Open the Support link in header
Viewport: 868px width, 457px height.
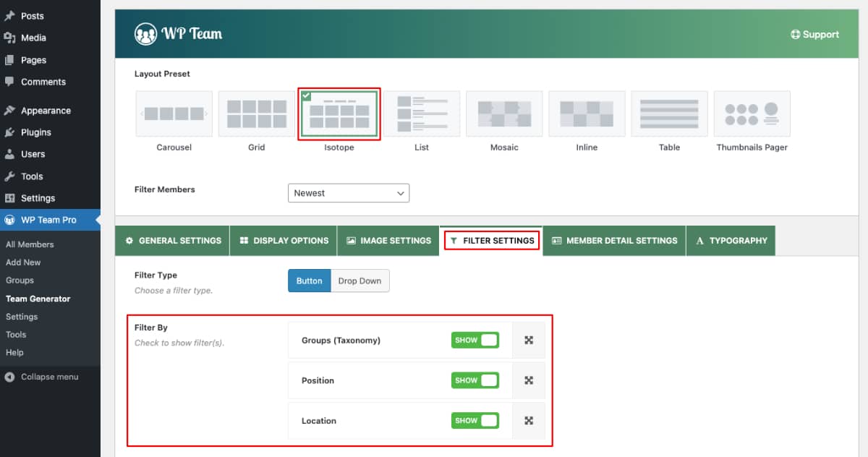pos(815,34)
